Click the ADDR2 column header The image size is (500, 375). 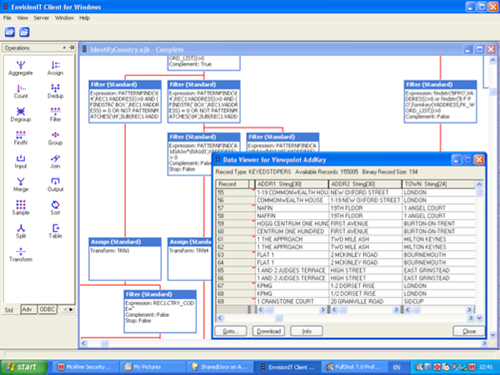(x=365, y=184)
